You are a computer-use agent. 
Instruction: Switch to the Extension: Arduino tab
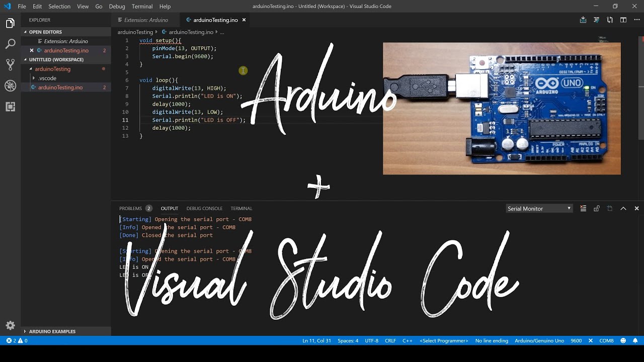pos(146,20)
